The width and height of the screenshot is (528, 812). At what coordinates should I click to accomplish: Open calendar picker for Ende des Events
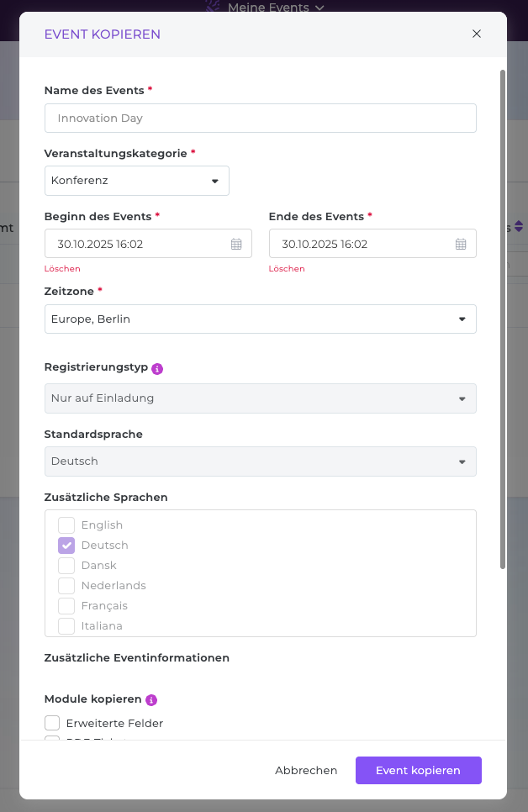[461, 244]
